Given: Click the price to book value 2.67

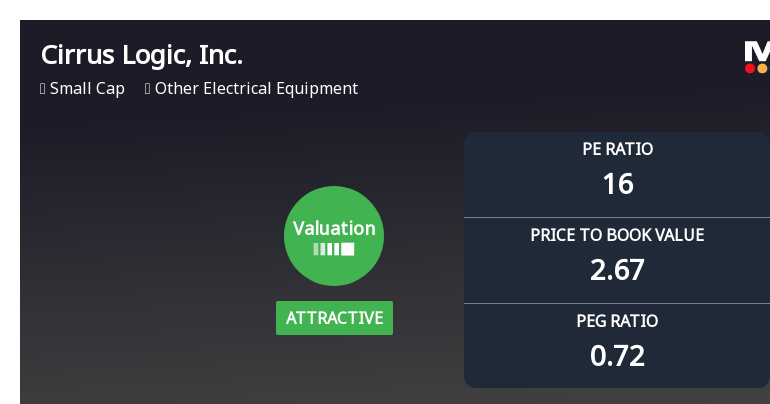Looking at the screenshot, I should [x=617, y=270].
